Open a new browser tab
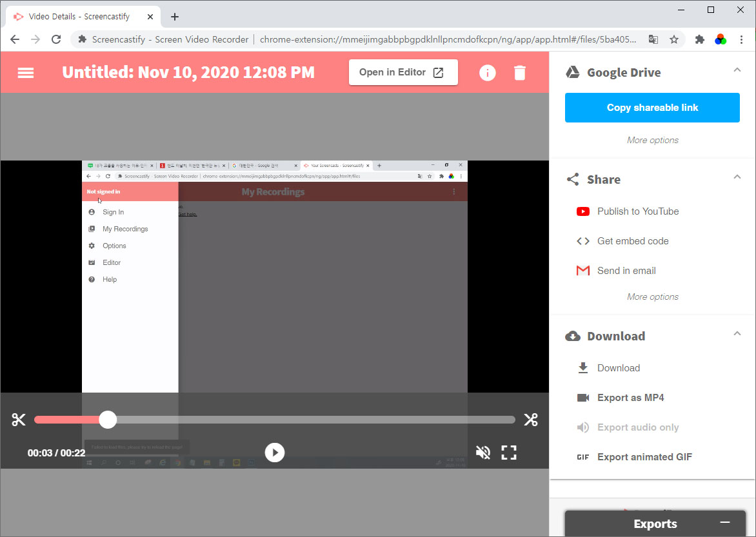 coord(175,17)
